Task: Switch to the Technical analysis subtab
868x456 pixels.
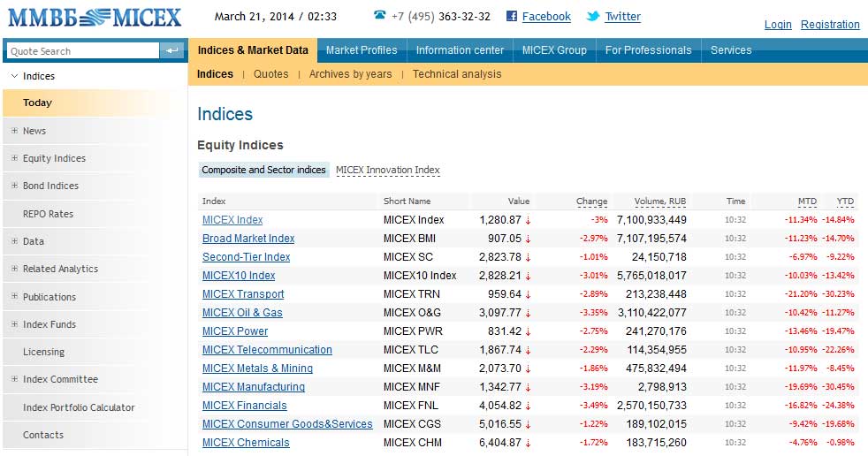Action: [x=457, y=74]
